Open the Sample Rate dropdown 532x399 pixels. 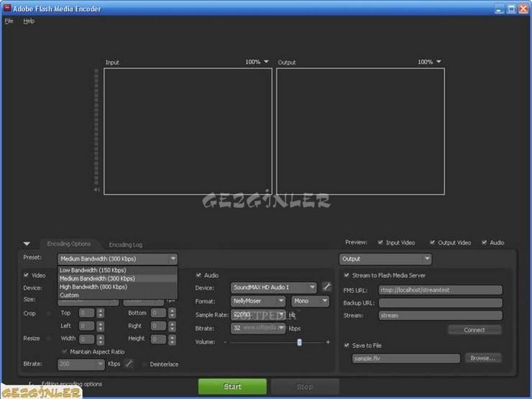pos(258,314)
